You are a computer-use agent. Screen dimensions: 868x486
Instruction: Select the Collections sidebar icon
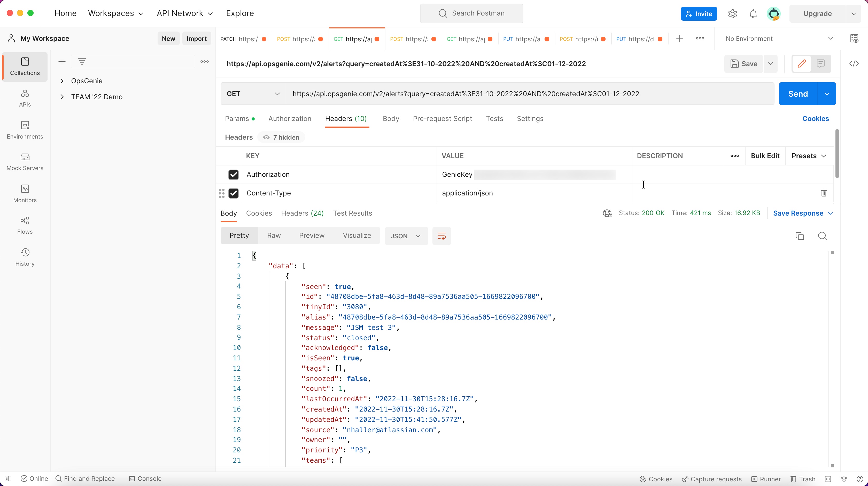tap(25, 67)
